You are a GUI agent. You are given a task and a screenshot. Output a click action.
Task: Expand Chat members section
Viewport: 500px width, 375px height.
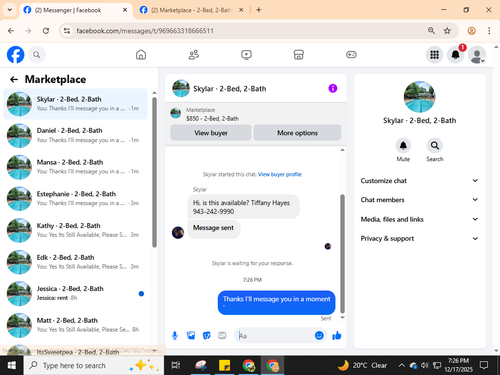[x=419, y=200]
